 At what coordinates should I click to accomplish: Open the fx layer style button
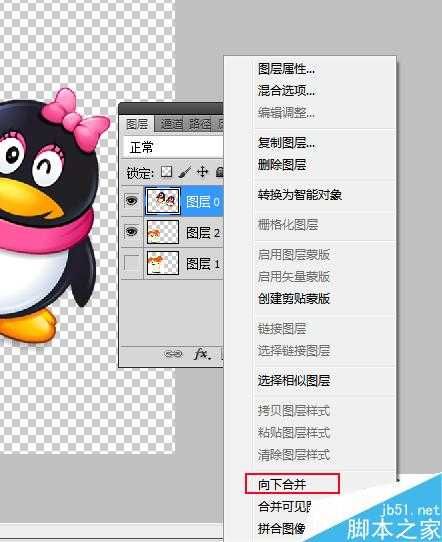click(x=203, y=354)
